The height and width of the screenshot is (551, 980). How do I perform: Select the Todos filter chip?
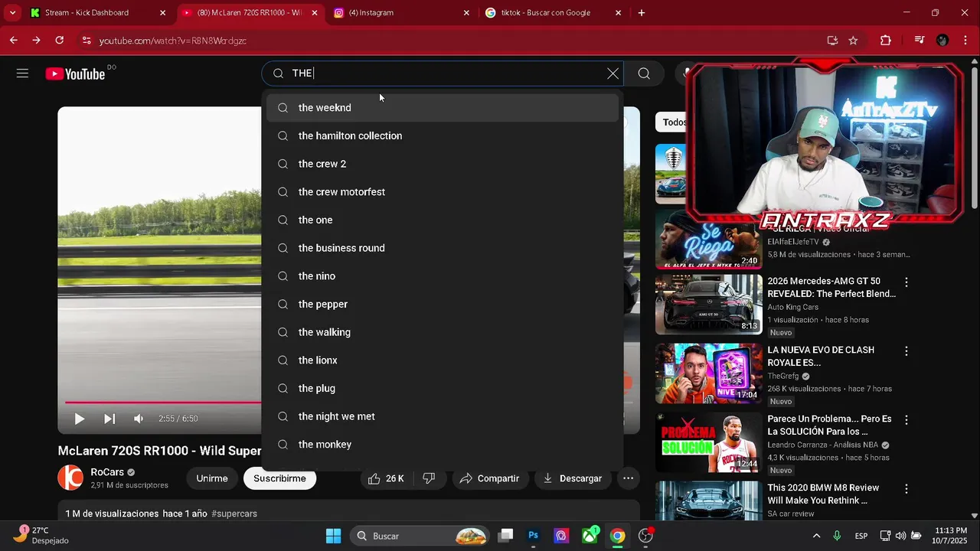click(x=674, y=122)
